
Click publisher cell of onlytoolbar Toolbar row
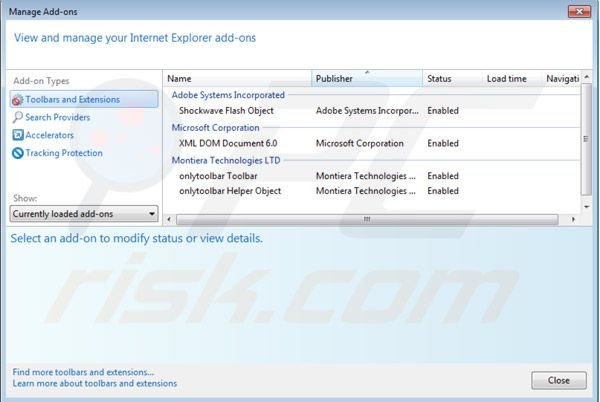tap(365, 176)
